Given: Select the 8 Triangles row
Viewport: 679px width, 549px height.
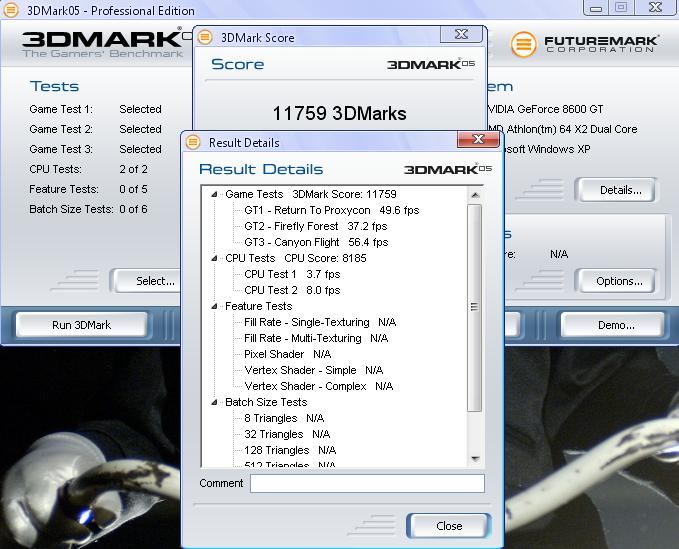Looking at the screenshot, I should click(x=284, y=419).
